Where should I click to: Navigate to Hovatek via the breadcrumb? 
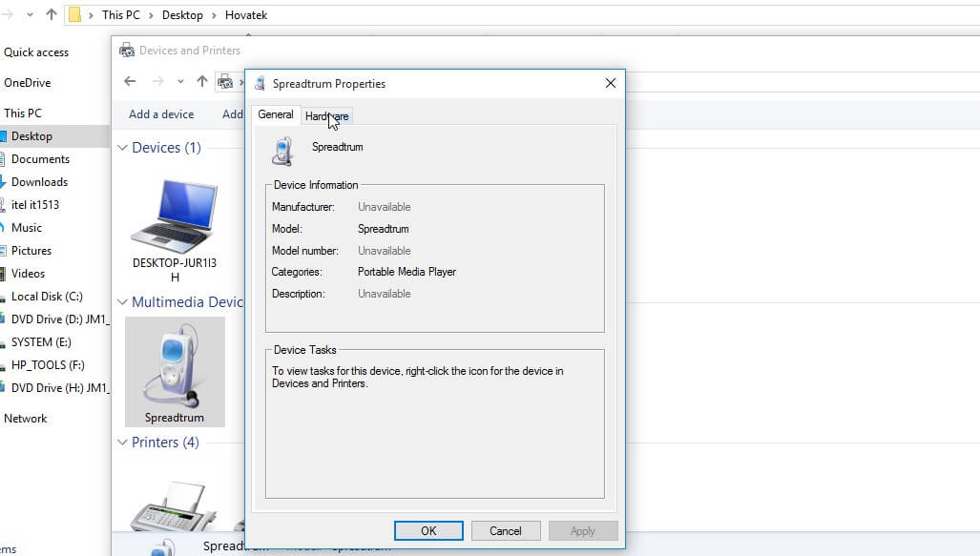coord(245,15)
